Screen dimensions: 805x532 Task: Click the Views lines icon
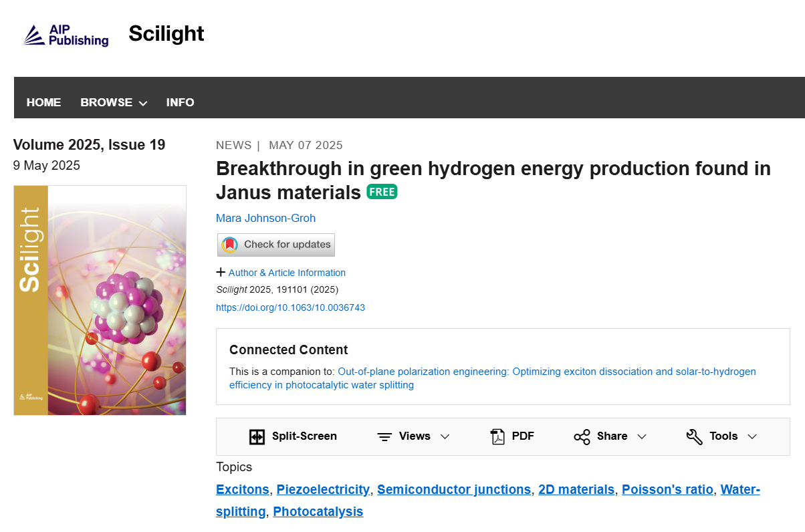tap(384, 437)
